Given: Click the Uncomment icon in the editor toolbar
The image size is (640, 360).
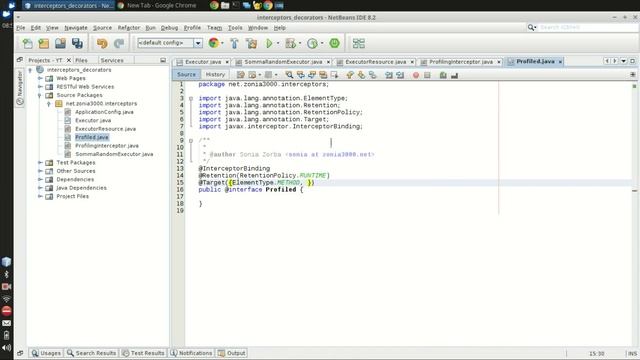Looking at the screenshot, I should [x=454, y=75].
